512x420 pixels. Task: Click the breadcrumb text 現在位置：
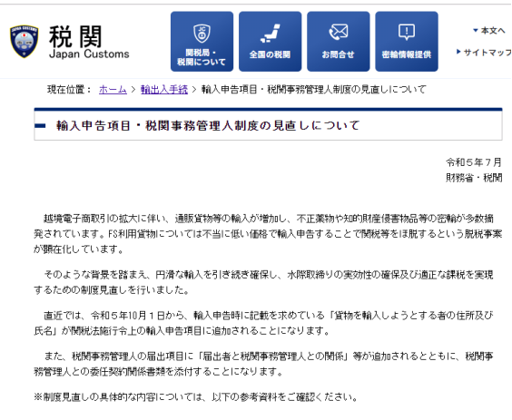70,90
